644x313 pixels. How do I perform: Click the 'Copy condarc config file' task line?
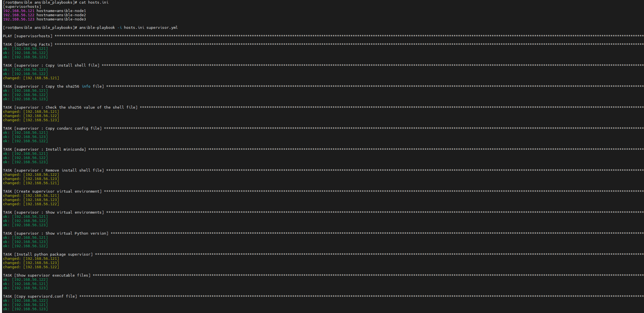pyautogui.click(x=52, y=128)
